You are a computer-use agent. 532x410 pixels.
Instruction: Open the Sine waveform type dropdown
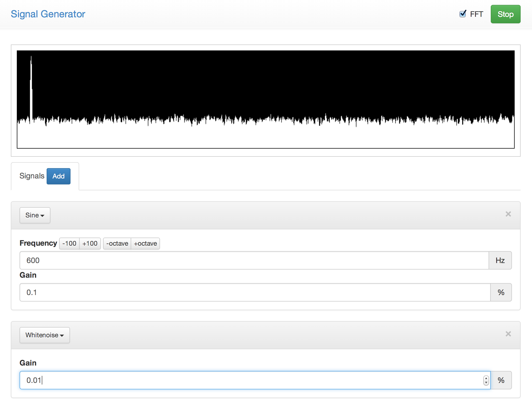click(x=35, y=215)
